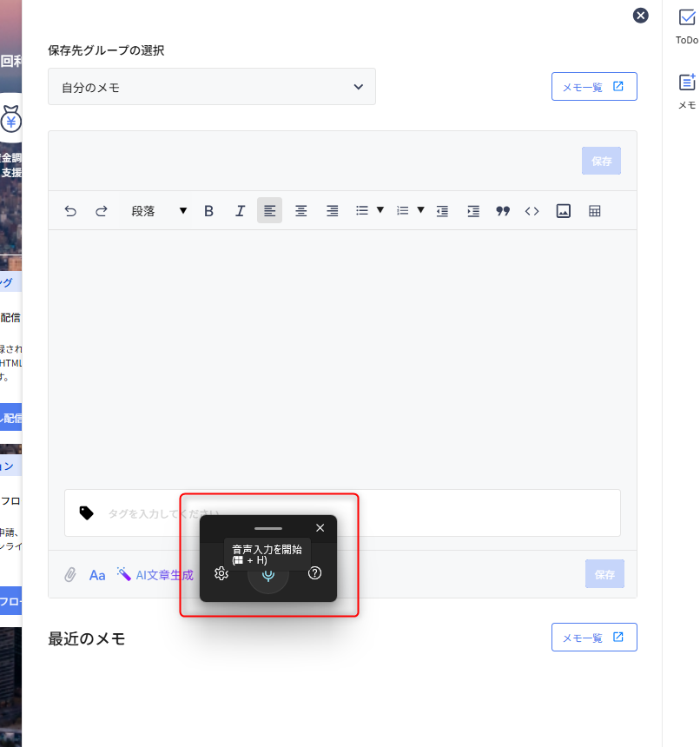This screenshot has width=700, height=747.
Task: Open the 自分のメモ group dropdown
Action: pyautogui.click(x=212, y=87)
